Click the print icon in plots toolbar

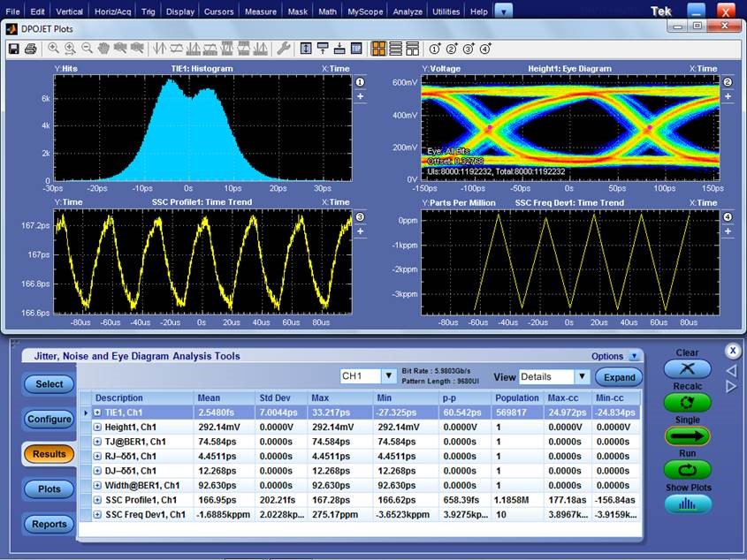pos(30,49)
